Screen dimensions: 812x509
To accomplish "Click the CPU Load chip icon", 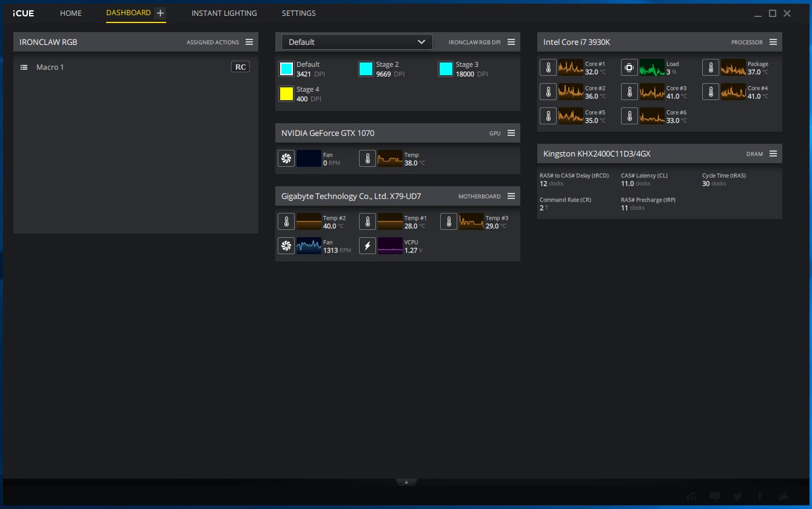I will (629, 67).
